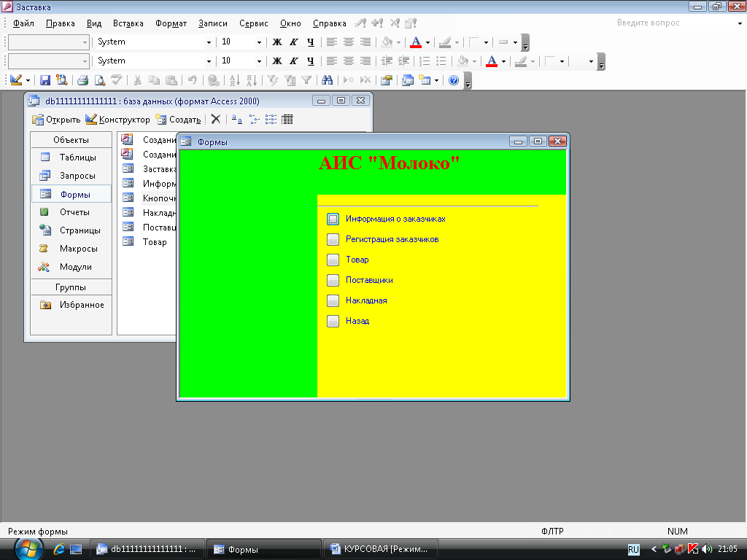The height and width of the screenshot is (560, 747).
Task: Toggle Bold in the lower formatting toolbar
Action: (276, 61)
